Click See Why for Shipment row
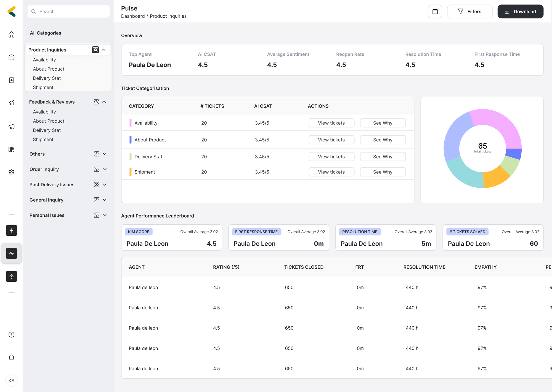Image resolution: width=552 pixels, height=392 pixels. (383, 172)
